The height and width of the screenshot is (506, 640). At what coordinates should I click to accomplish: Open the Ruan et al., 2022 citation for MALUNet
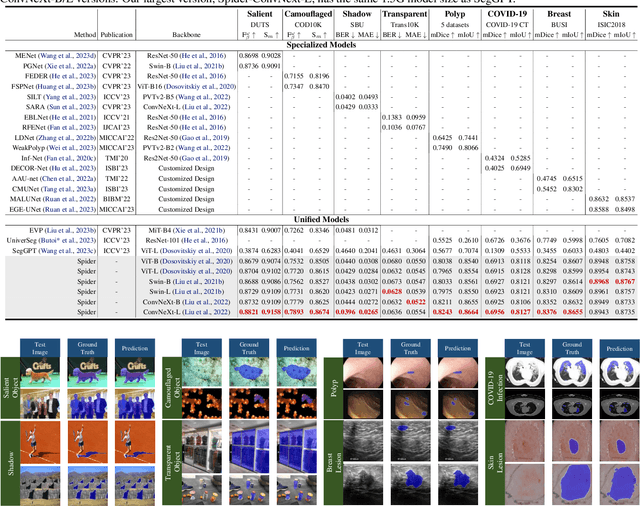(x=69, y=199)
